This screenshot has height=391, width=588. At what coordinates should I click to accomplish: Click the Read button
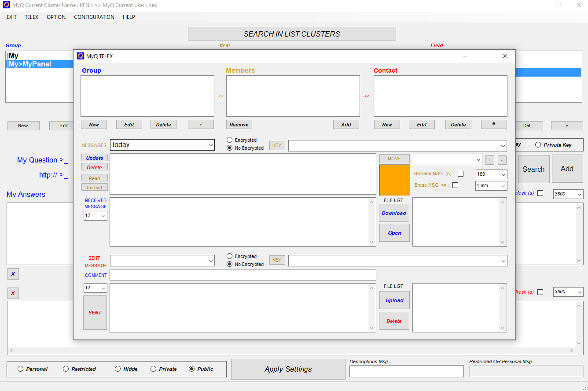coord(95,178)
